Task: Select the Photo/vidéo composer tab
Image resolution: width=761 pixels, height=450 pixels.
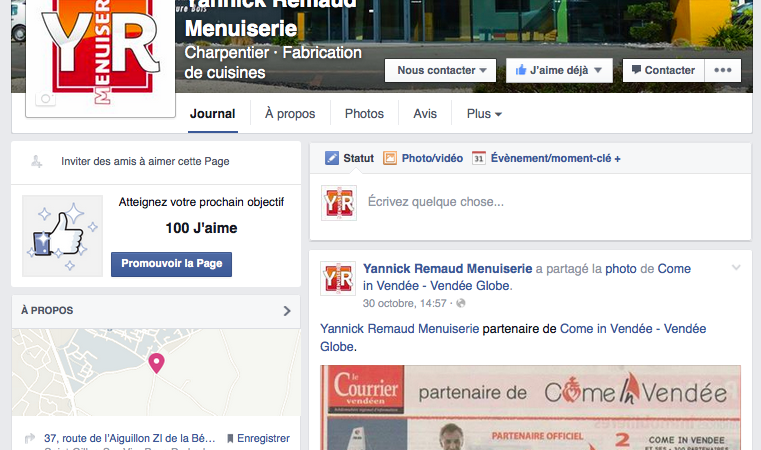Action: click(x=423, y=158)
